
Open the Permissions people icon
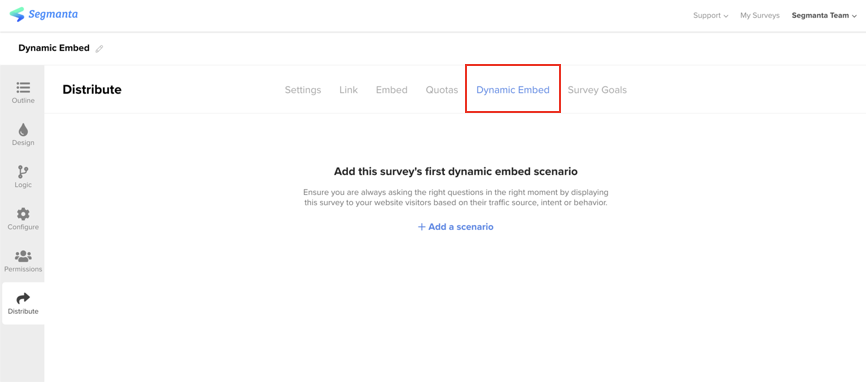(23, 256)
